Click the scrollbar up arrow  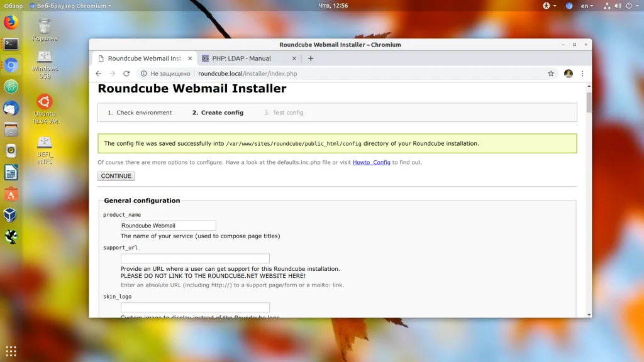click(x=589, y=86)
